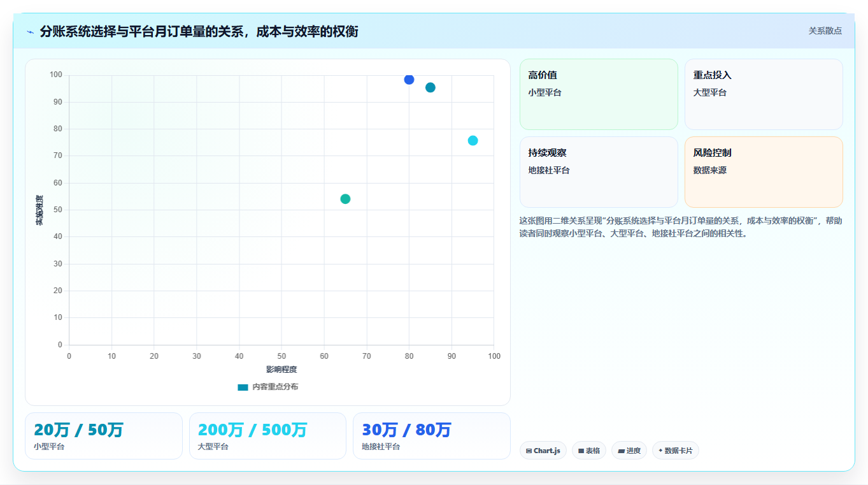
Task: Click the Chart.js tag icon
Action: (x=529, y=451)
